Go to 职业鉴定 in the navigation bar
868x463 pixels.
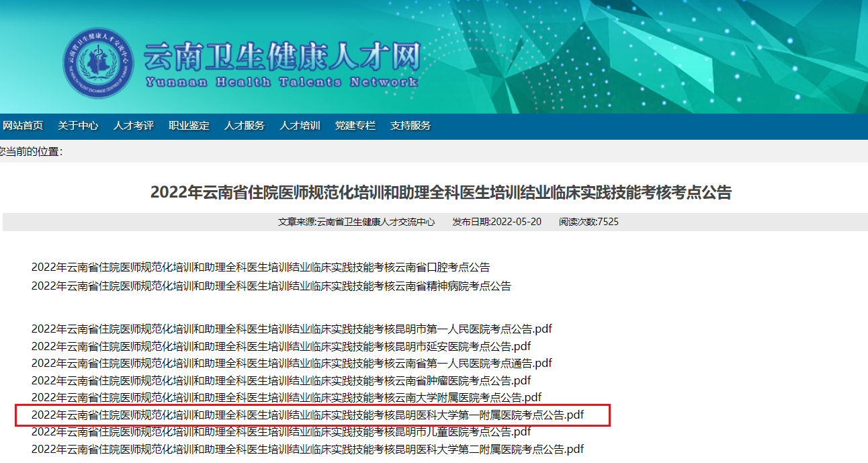point(189,126)
